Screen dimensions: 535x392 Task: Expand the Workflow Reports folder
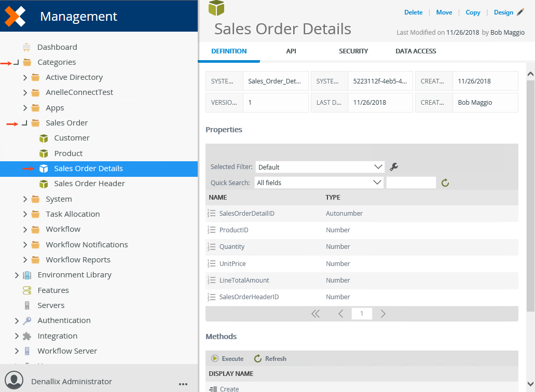(x=25, y=260)
